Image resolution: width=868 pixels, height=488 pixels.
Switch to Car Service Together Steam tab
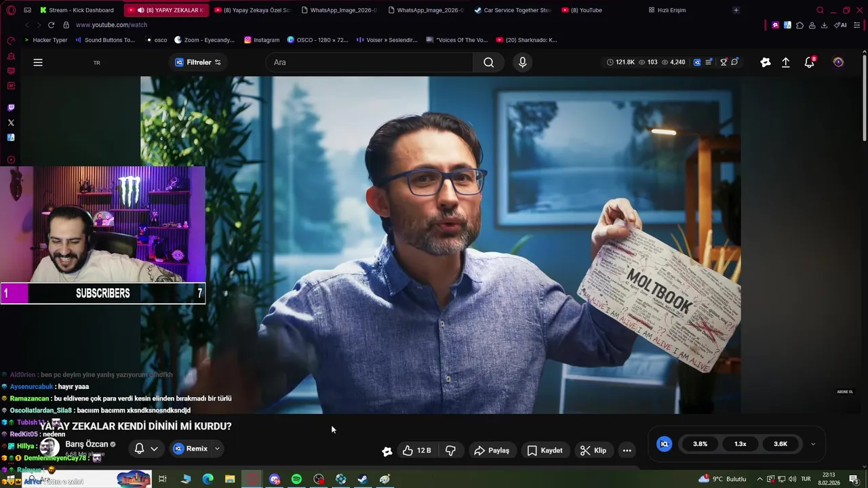point(513,10)
